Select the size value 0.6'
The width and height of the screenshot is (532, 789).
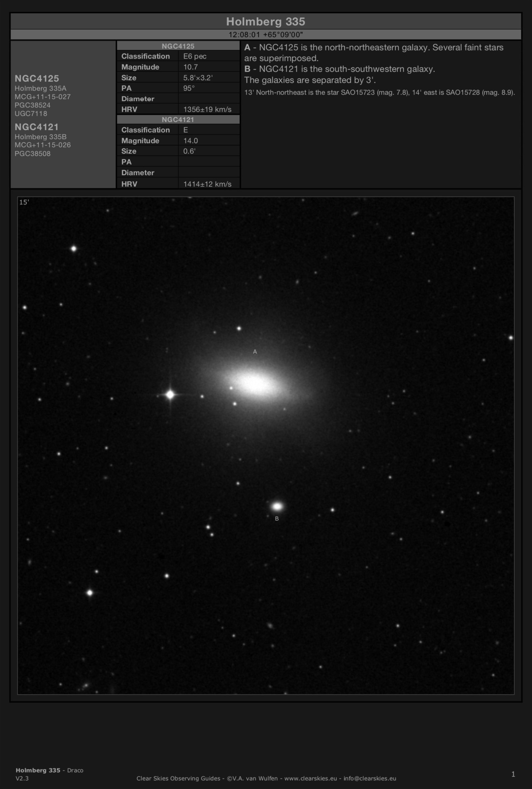tap(189, 151)
